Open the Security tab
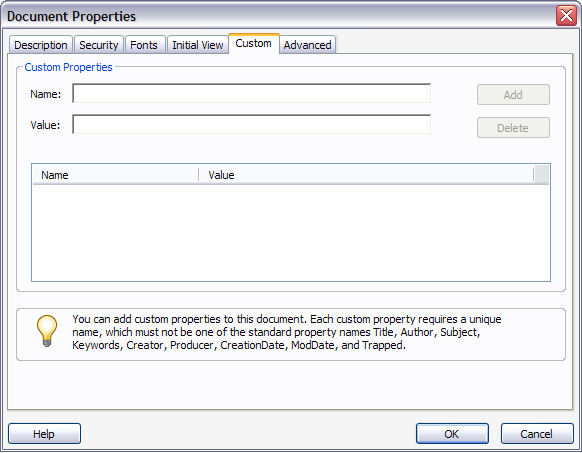The image size is (582, 453). (99, 45)
